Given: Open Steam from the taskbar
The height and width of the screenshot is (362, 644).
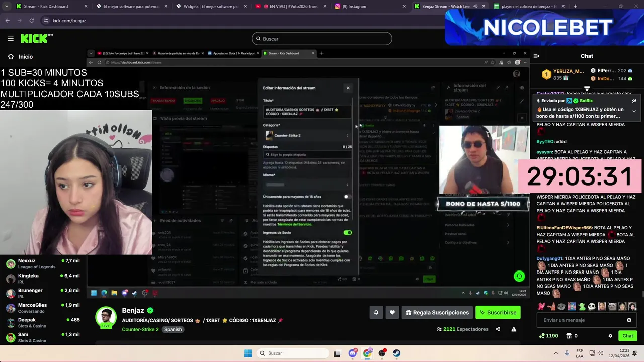Looking at the screenshot, I should point(397,353).
